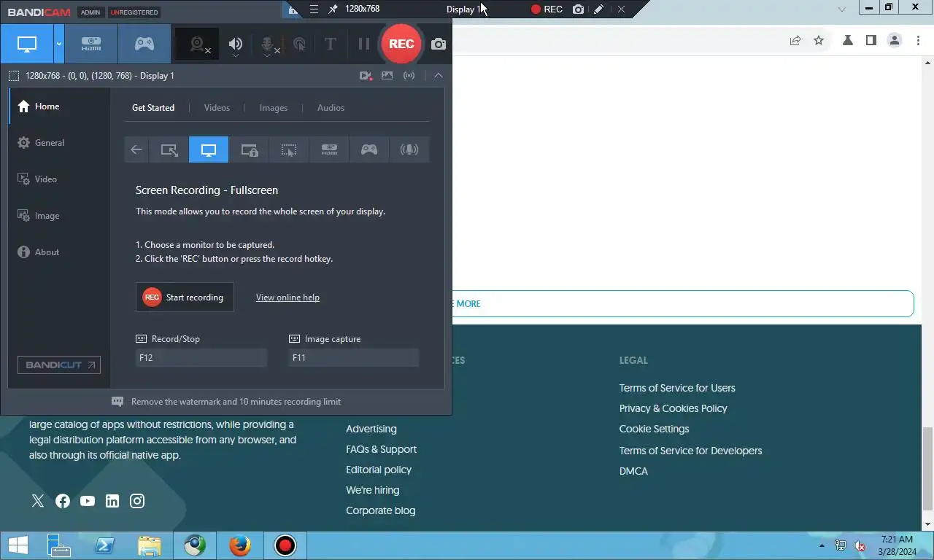Screen dimensions: 934x560
Task: Bookmark the page with the star icon
Action: (819, 41)
